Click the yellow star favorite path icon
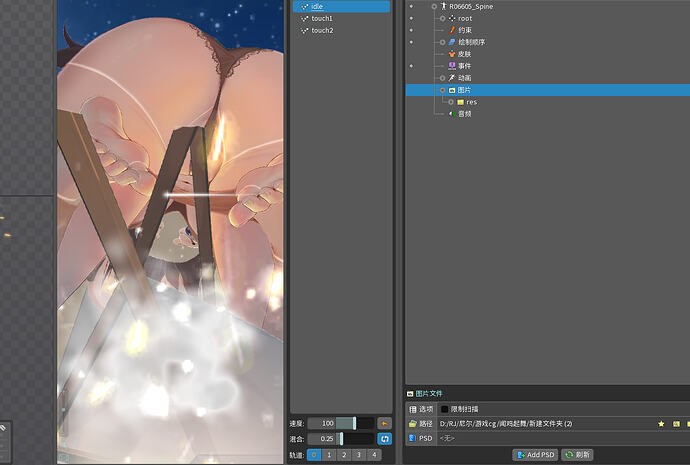The height and width of the screenshot is (465, 690). pyautogui.click(x=661, y=424)
